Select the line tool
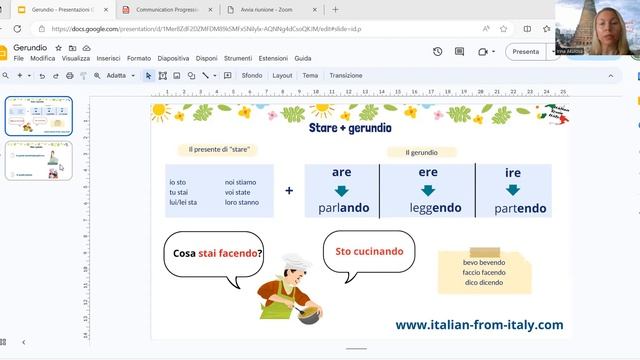 click(205, 76)
